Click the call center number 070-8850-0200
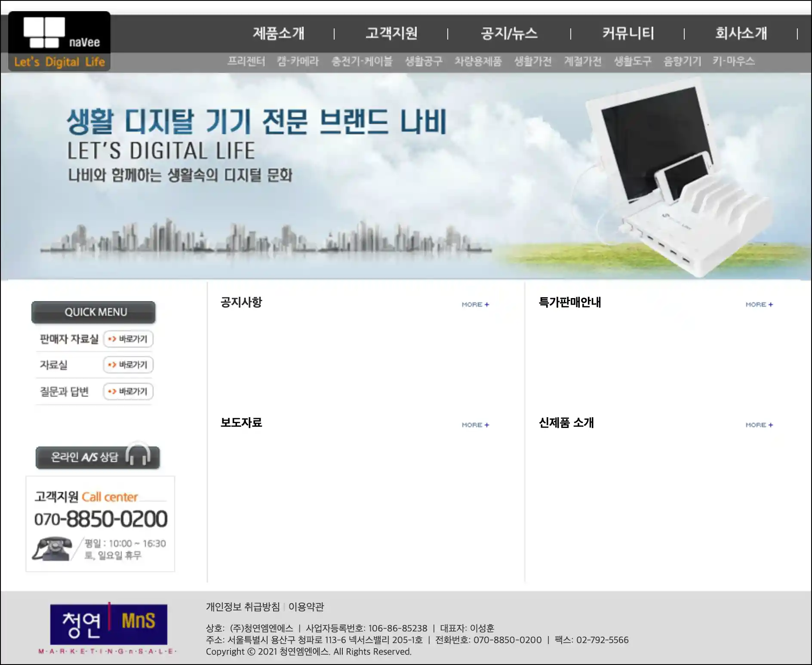 coord(101,519)
